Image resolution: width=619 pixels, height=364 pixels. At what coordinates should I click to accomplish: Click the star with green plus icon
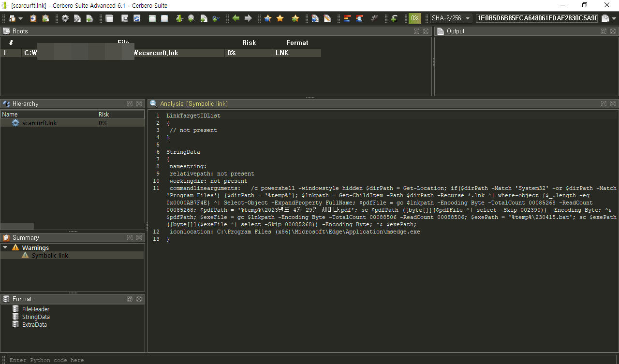[x=295, y=18]
